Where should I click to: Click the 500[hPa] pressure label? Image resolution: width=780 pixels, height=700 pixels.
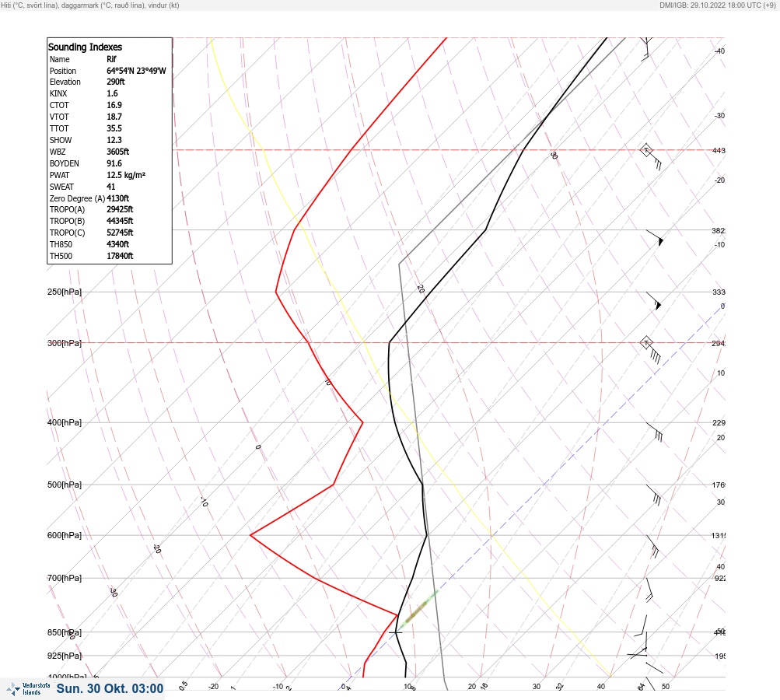65,485
